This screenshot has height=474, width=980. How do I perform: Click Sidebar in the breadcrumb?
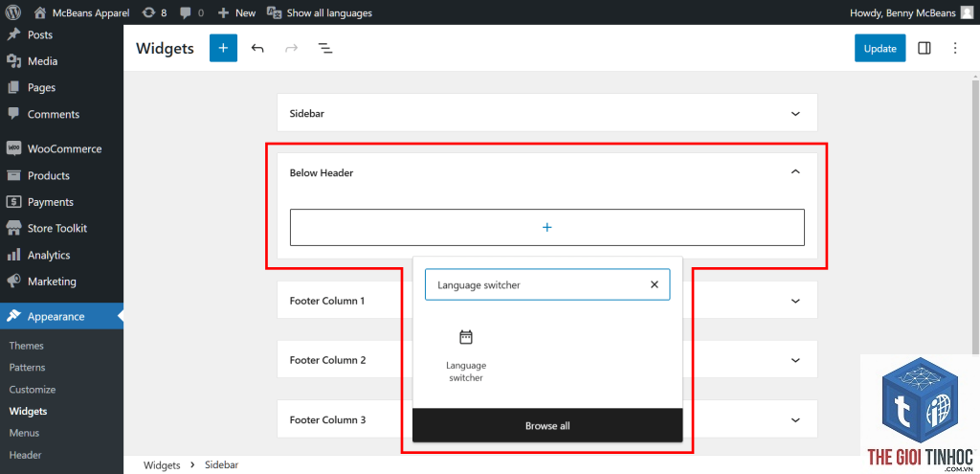[221, 465]
